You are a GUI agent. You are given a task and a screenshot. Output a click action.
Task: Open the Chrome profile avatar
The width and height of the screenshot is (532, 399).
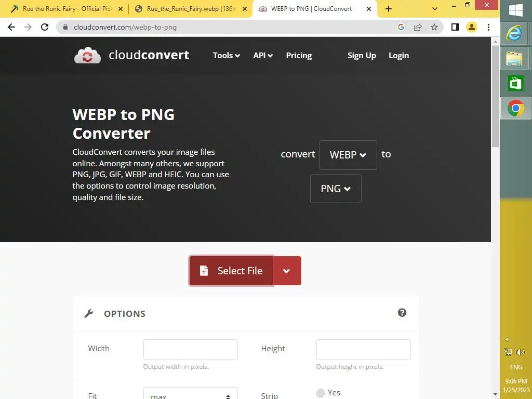(472, 27)
